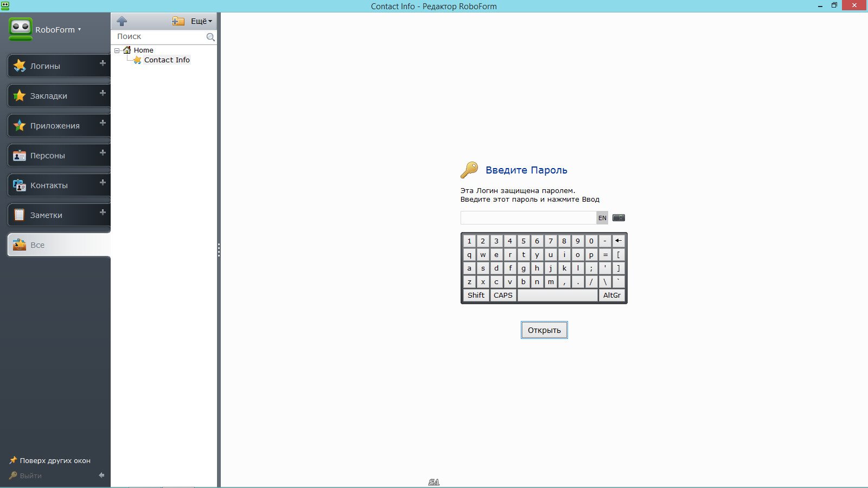Tap the backspace key on virtual keyboard

[618, 241]
